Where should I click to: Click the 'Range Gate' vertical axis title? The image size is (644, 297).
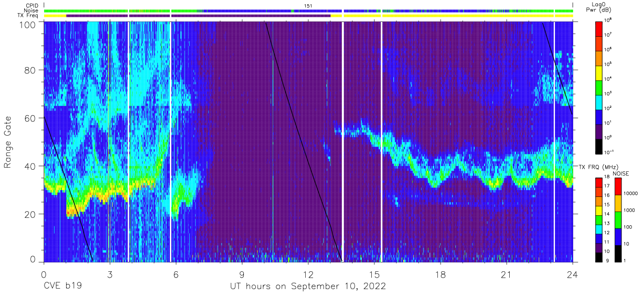point(8,141)
